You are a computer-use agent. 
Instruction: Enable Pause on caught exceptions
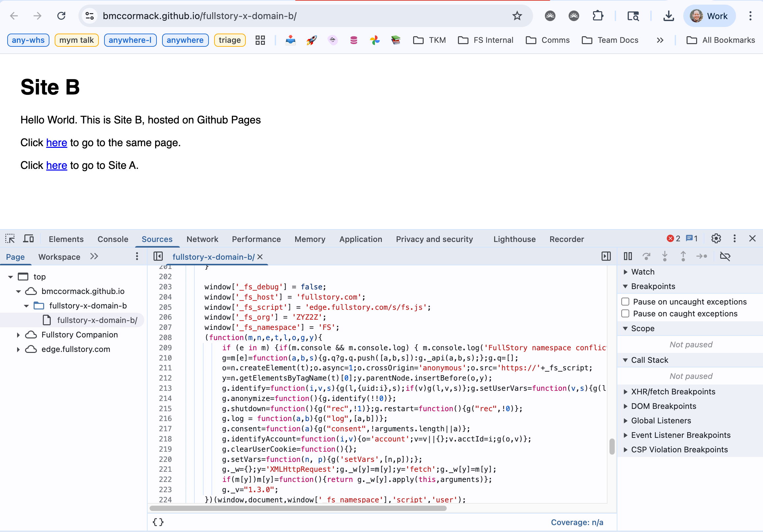pos(625,313)
